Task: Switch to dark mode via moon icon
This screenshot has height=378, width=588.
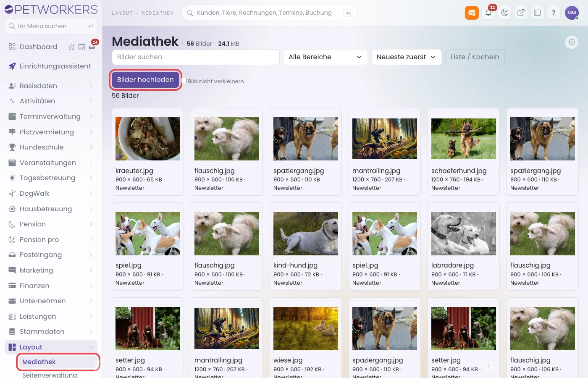Action: point(504,13)
